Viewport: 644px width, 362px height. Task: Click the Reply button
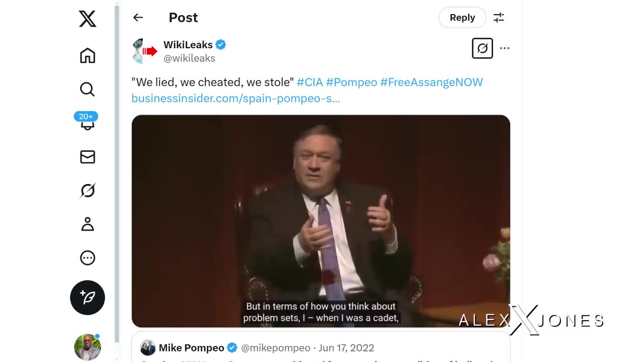tap(462, 18)
